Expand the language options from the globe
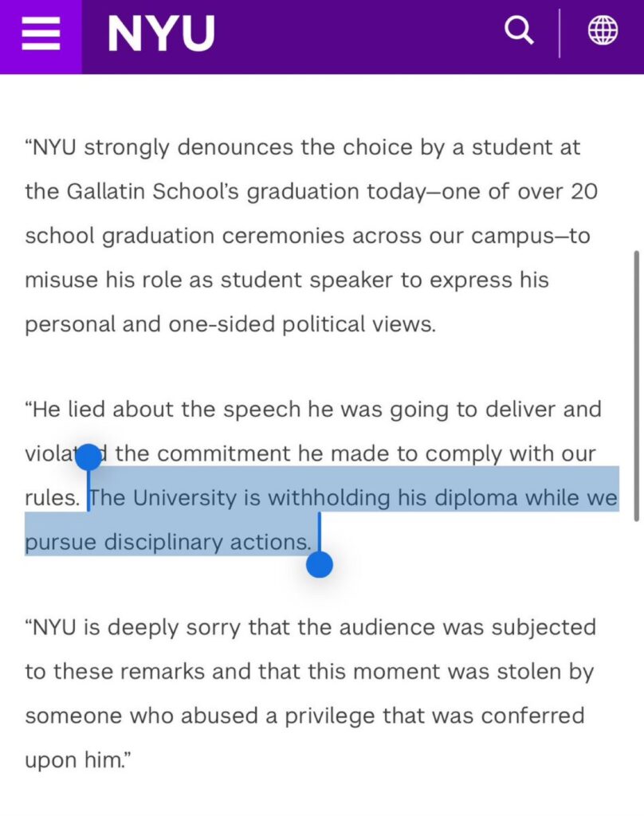This screenshot has height=816, width=644. (x=602, y=30)
